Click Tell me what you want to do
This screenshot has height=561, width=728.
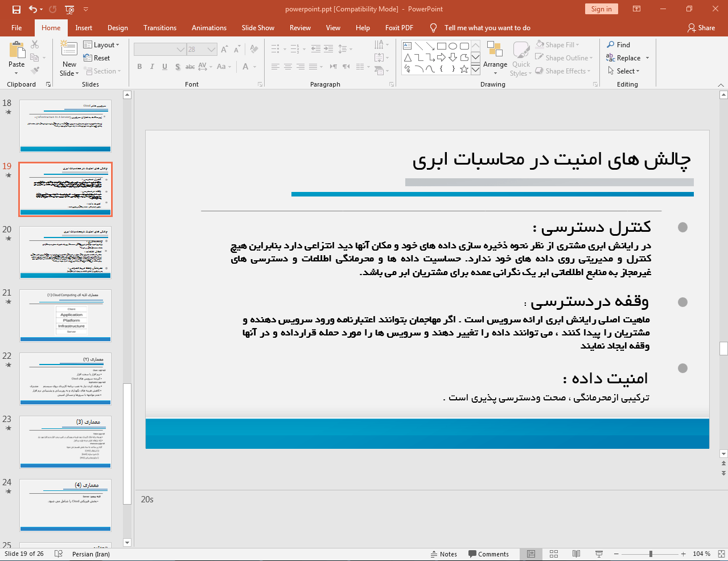pyautogui.click(x=487, y=28)
